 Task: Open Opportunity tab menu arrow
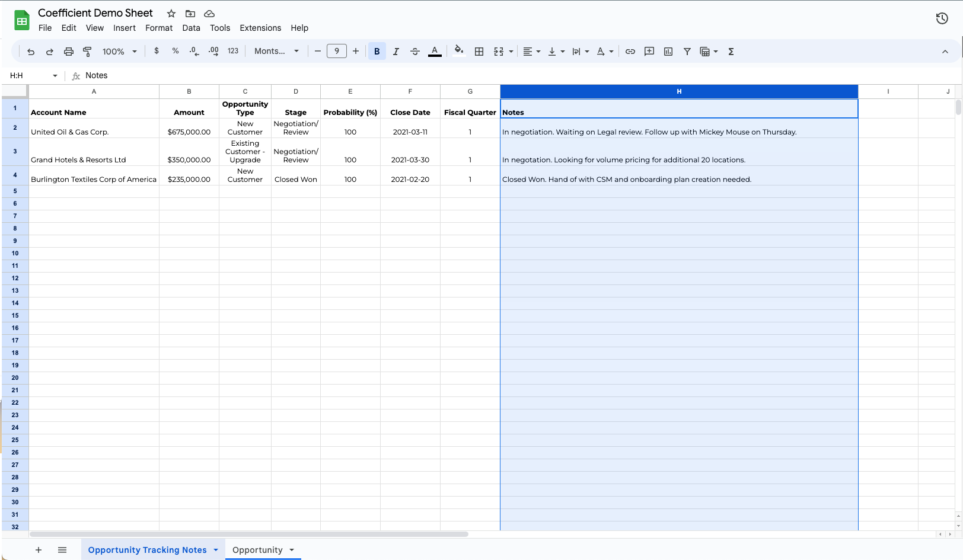click(292, 550)
